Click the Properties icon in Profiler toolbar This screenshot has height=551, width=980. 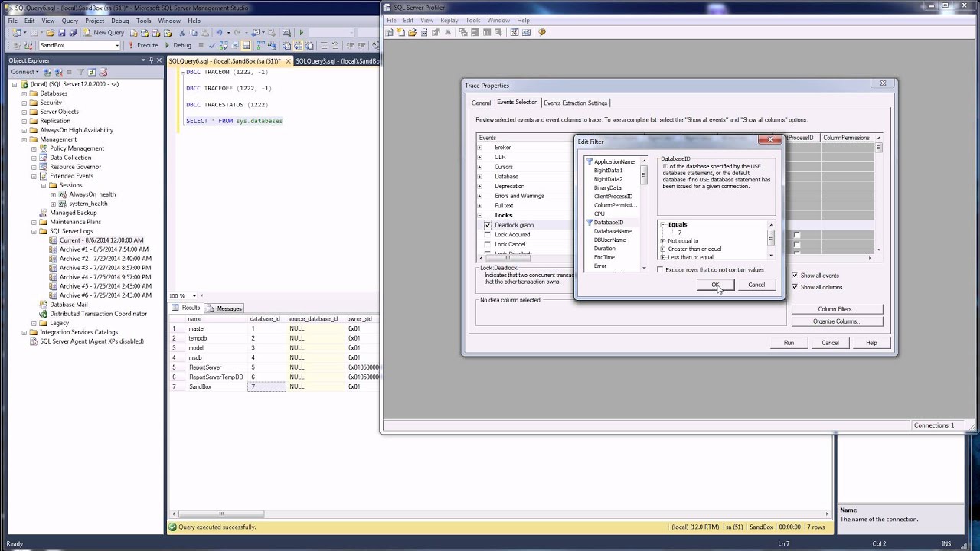(x=436, y=32)
